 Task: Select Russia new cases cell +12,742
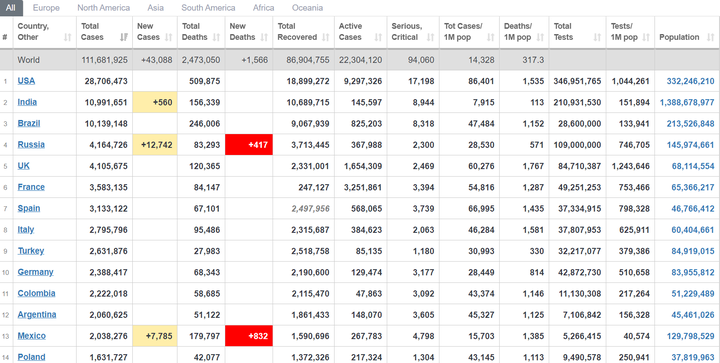click(x=155, y=145)
